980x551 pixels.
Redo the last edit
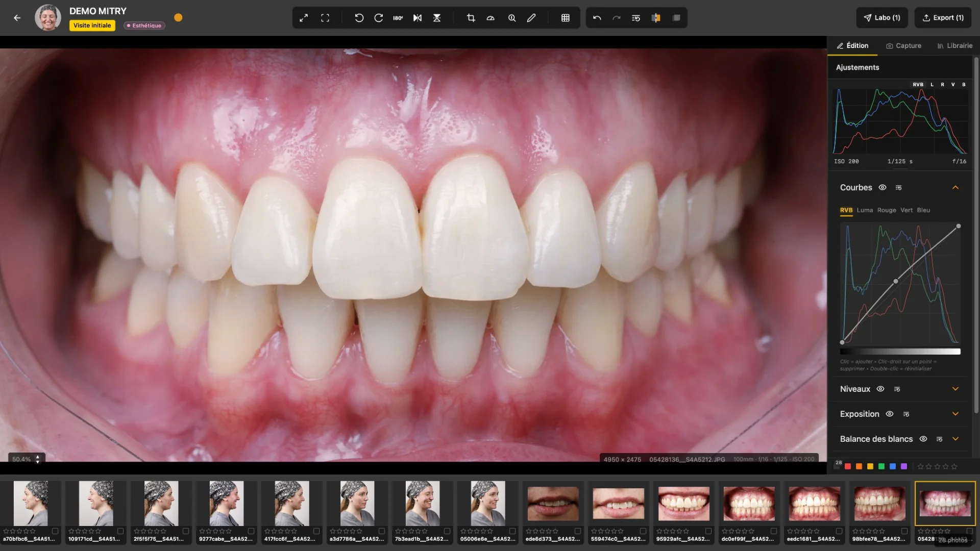point(617,18)
